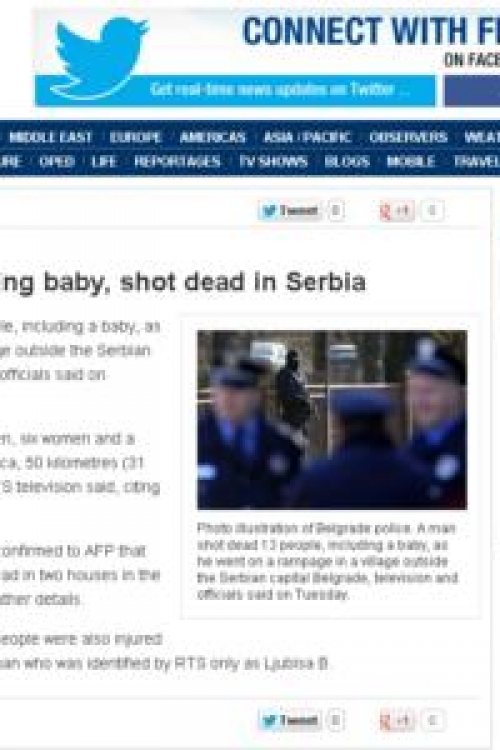Image resolution: width=500 pixels, height=750 pixels.
Task: Open the Reportages section
Action: 178,161
